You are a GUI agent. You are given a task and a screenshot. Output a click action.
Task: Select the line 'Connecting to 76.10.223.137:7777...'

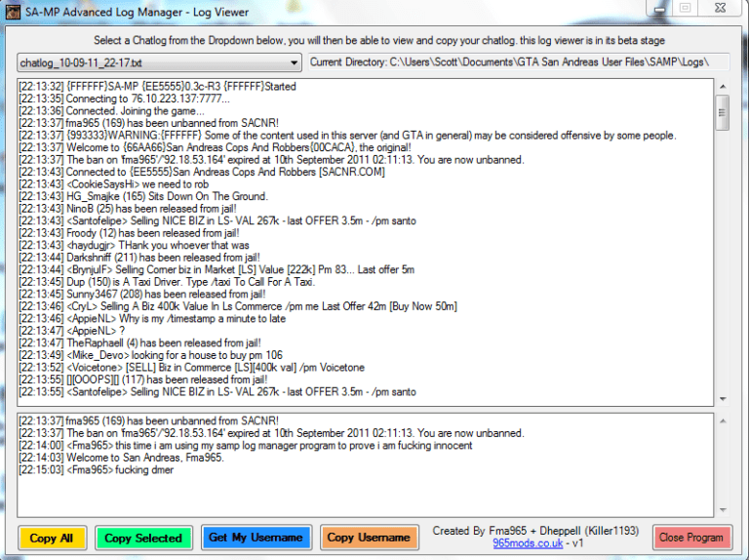pyautogui.click(x=124, y=99)
